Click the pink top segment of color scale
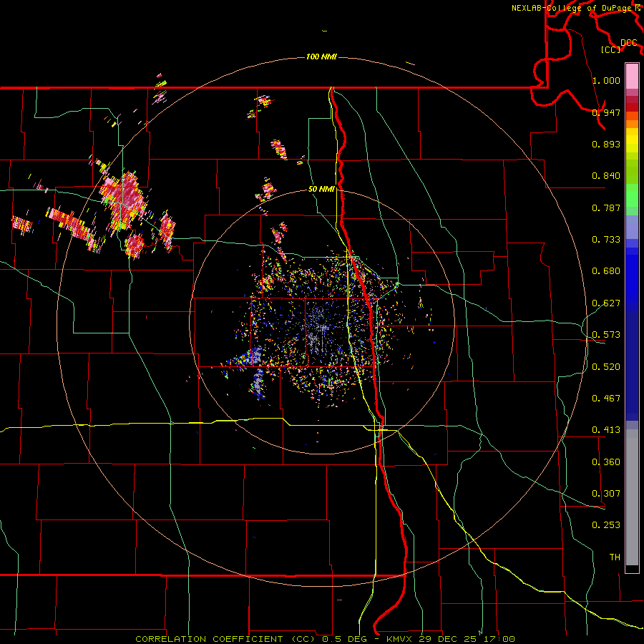This screenshot has height=644, width=644. point(632,76)
